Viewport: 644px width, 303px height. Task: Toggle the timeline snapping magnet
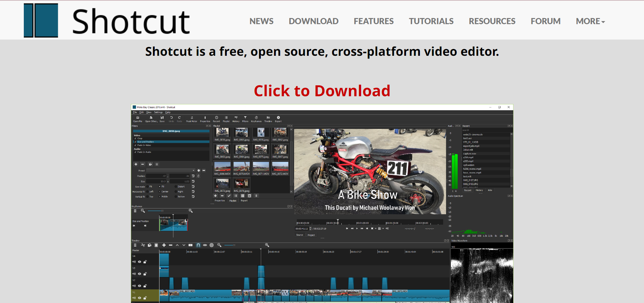click(x=198, y=245)
